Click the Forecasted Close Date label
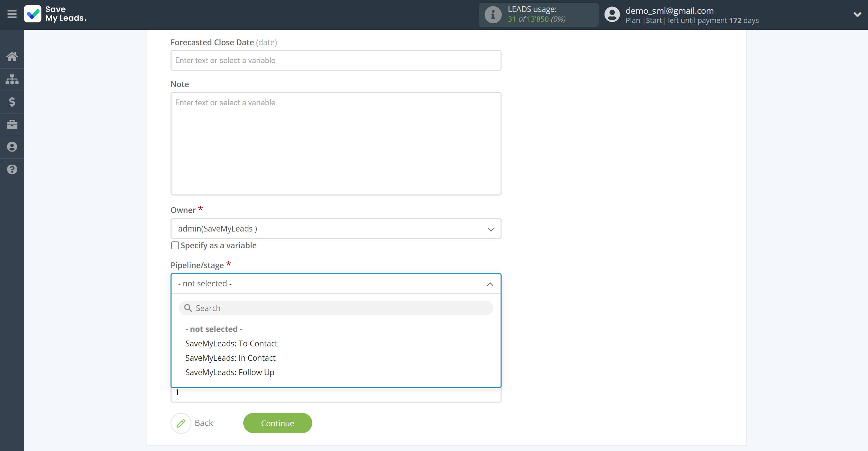 coord(212,42)
